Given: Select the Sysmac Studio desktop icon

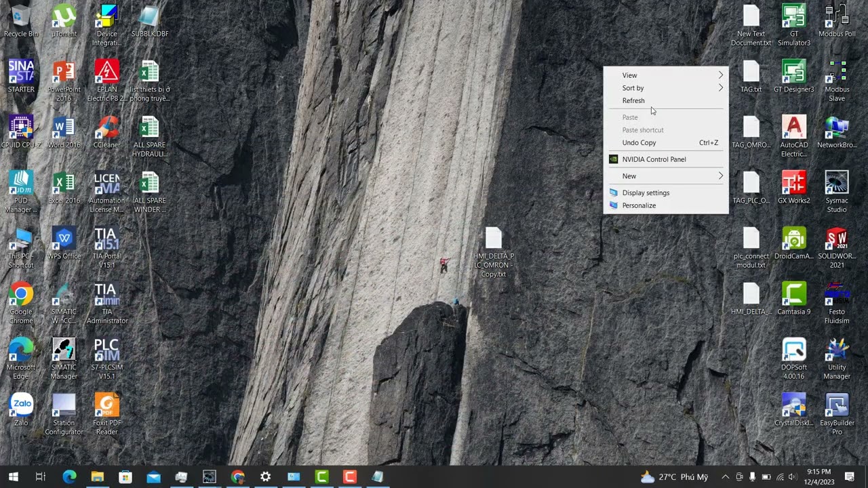Looking at the screenshot, I should (837, 192).
